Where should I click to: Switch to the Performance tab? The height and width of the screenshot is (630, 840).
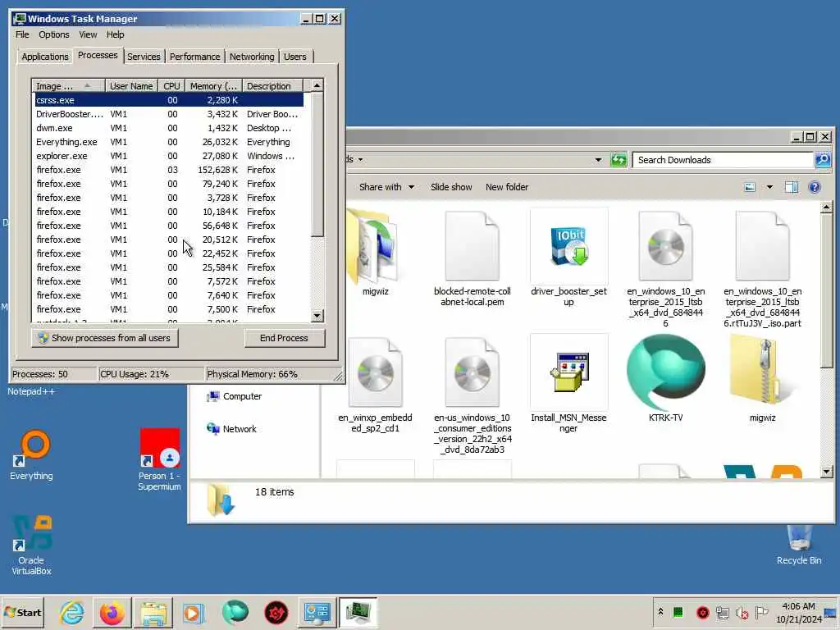coord(195,57)
